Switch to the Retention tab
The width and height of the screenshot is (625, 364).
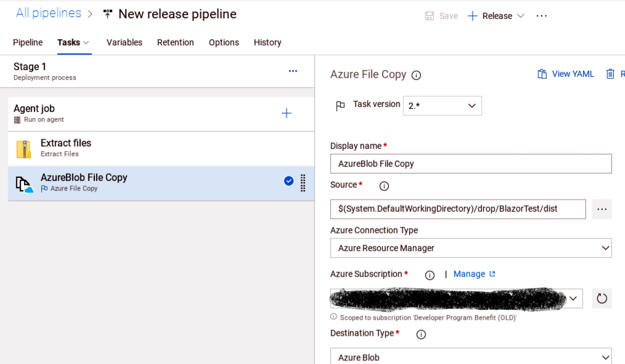coord(176,42)
